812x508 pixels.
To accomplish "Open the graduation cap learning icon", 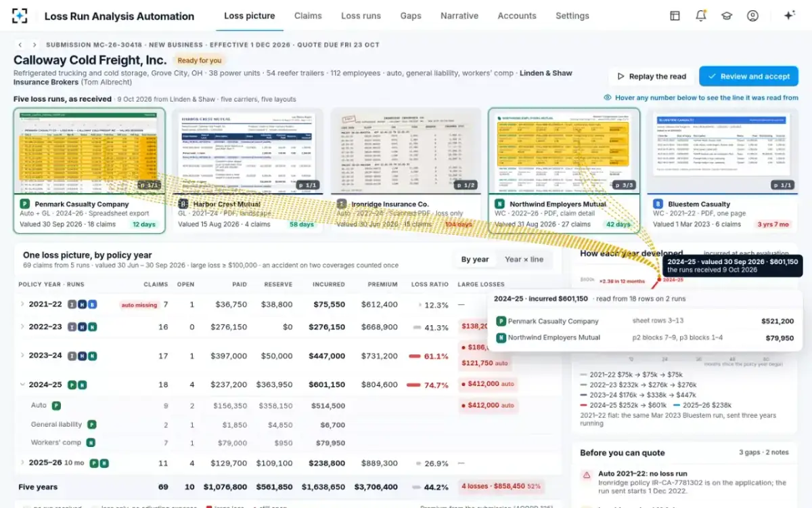I will [727, 16].
